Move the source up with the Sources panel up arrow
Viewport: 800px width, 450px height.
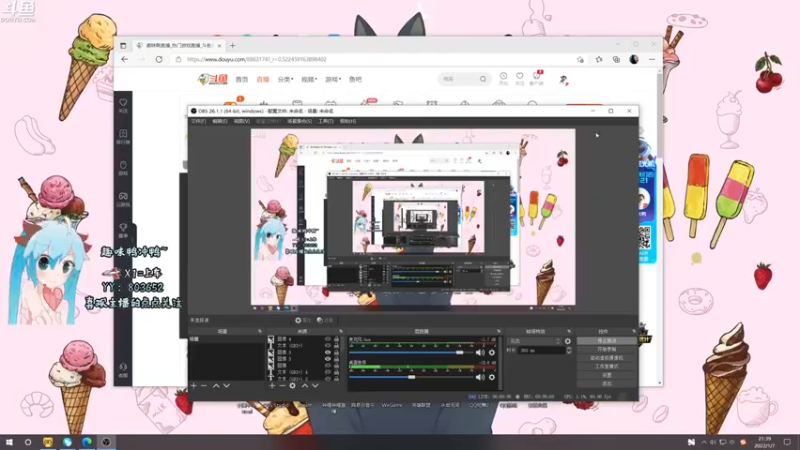tap(305, 386)
